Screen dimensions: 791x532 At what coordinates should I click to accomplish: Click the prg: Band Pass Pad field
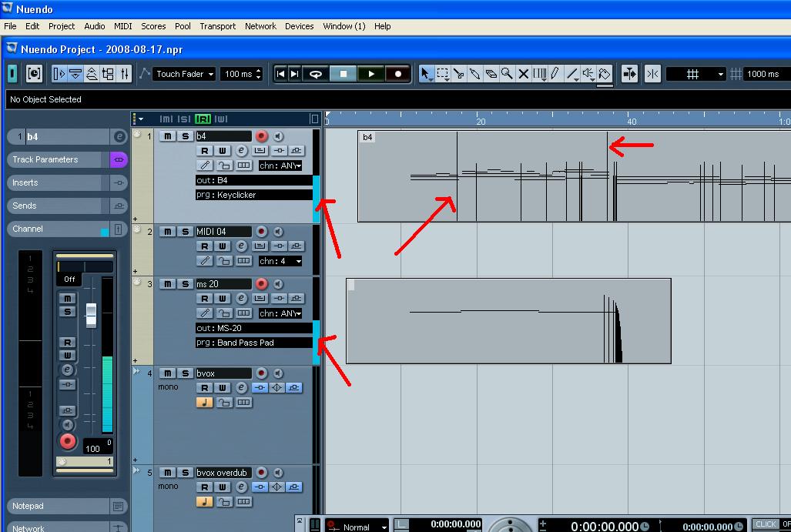coord(253,343)
